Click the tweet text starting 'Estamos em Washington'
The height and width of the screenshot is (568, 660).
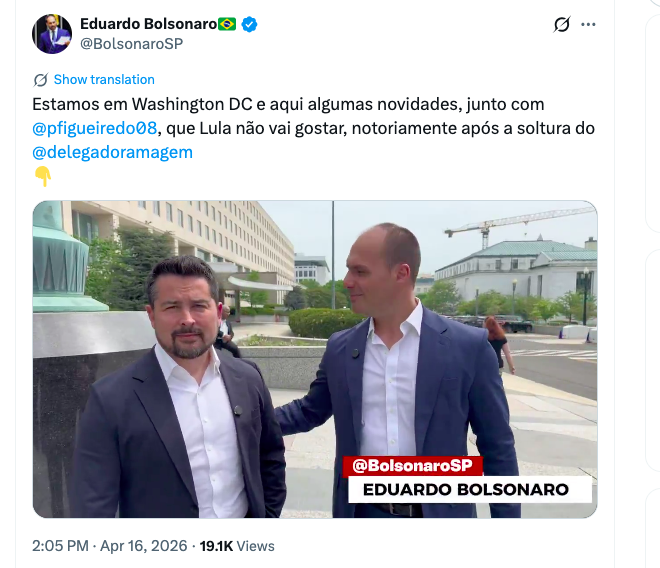click(313, 128)
